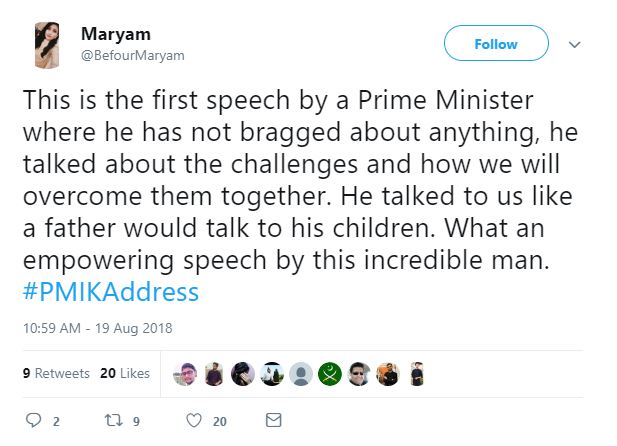Open the gray default liker avatar

pos(301,374)
